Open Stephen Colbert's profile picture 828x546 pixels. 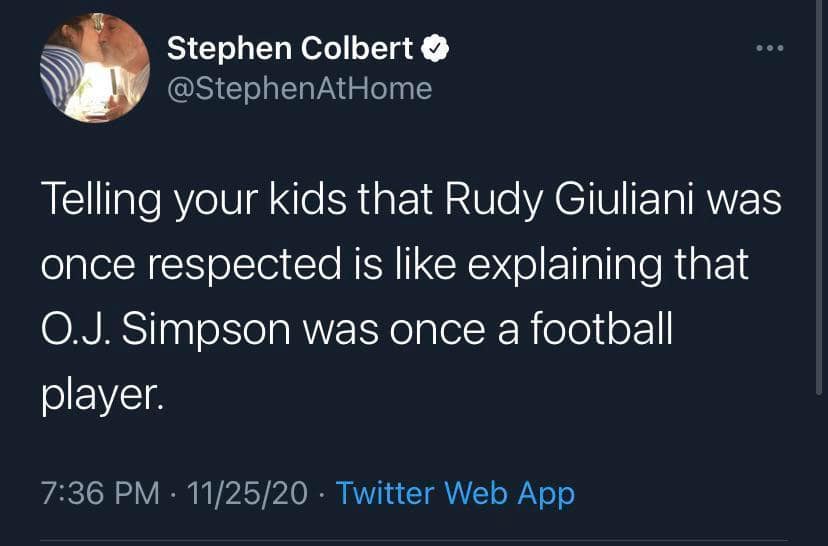coord(95,68)
